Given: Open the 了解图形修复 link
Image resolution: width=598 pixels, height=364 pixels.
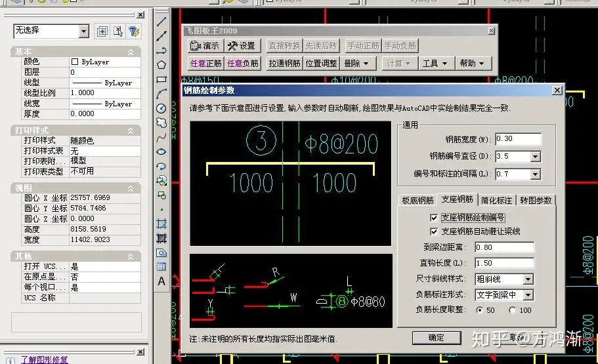Looking at the screenshot, I should coord(44,359).
